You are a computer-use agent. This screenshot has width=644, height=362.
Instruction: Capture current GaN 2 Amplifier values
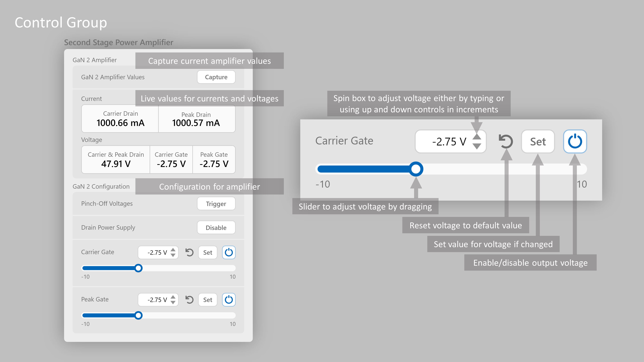pos(216,77)
